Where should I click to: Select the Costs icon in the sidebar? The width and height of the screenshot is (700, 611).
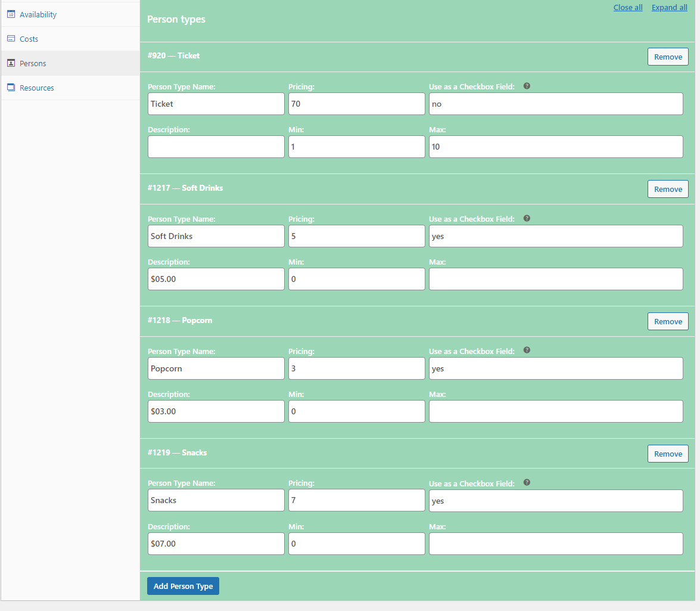tap(11, 38)
